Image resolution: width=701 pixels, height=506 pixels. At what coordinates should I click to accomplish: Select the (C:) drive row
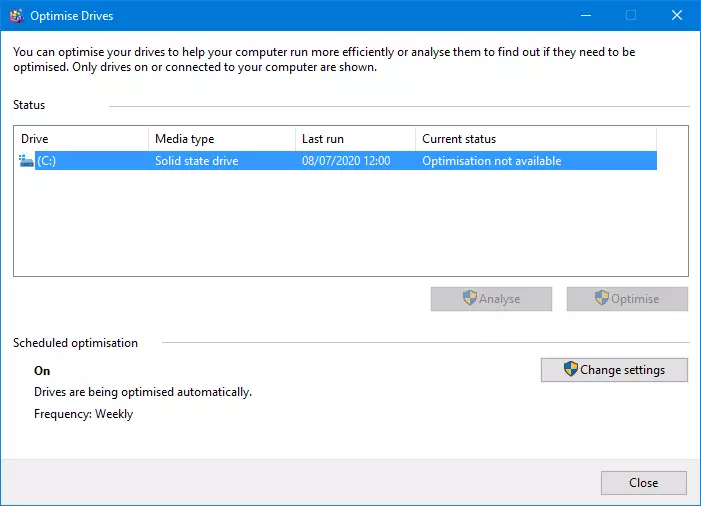338,161
